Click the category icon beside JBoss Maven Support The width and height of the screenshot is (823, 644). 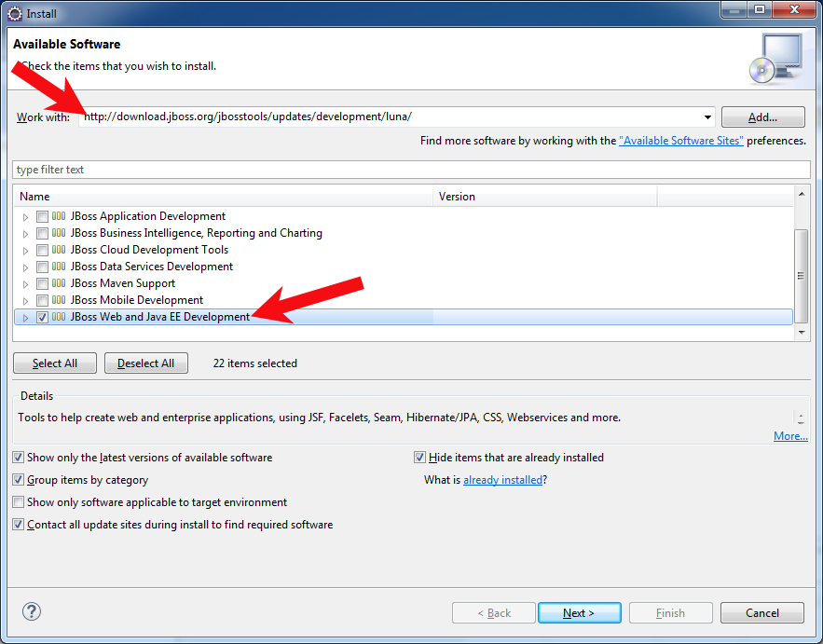coord(59,283)
